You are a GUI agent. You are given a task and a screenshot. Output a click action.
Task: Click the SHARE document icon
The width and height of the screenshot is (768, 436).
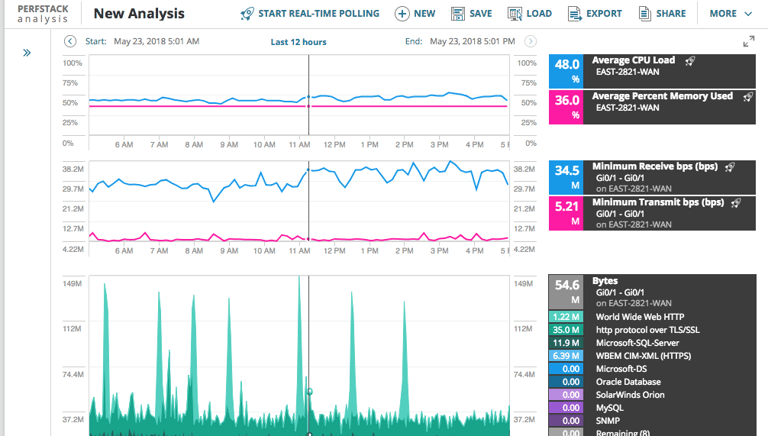click(x=645, y=14)
